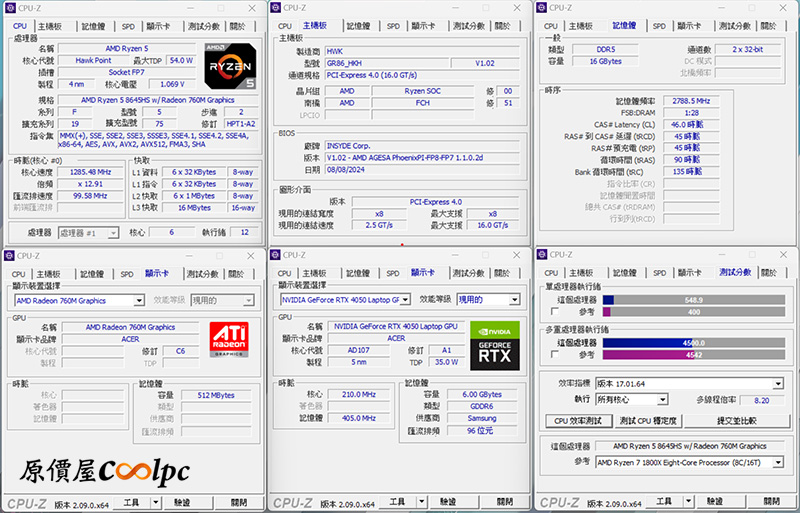Click the Hawk Point code name value
This screenshot has height=513, width=800.
coord(93,60)
